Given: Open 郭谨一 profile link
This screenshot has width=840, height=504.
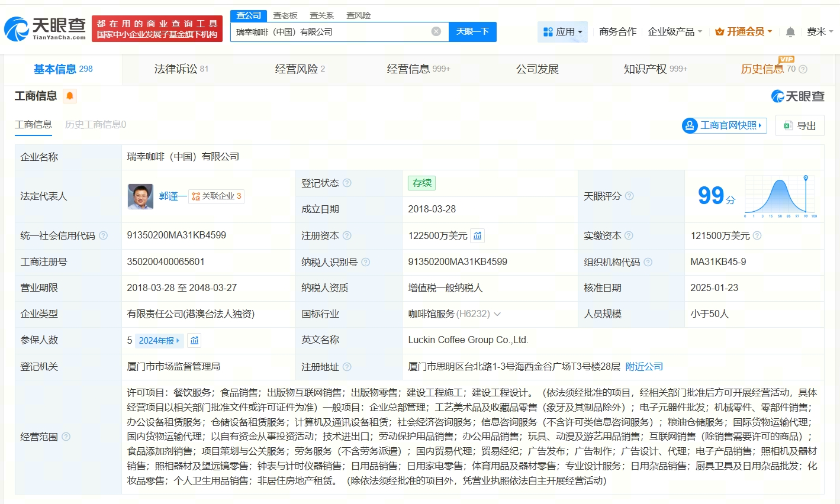Looking at the screenshot, I should coord(172,196).
